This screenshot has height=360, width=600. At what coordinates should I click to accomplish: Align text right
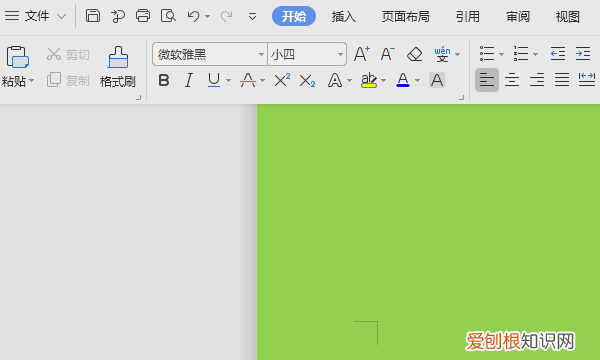(x=537, y=80)
